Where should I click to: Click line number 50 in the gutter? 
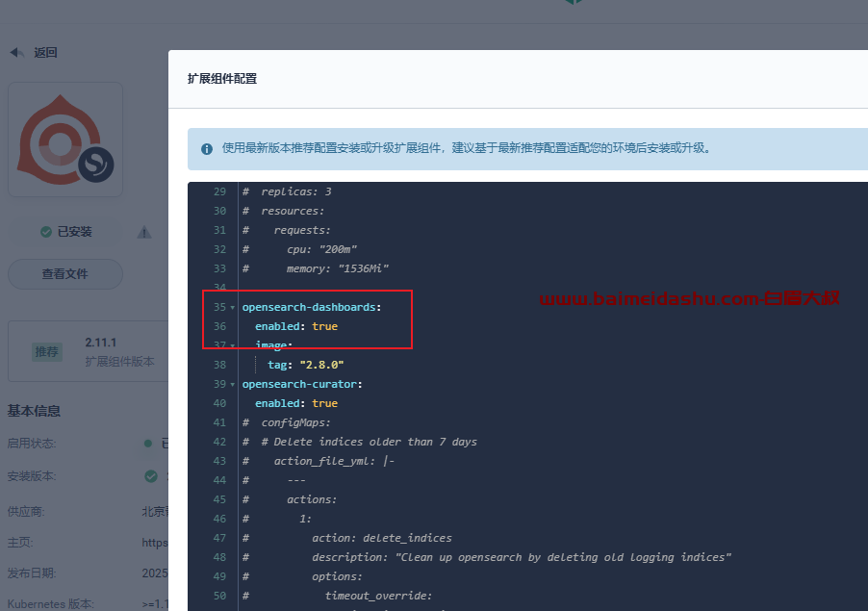pos(219,596)
